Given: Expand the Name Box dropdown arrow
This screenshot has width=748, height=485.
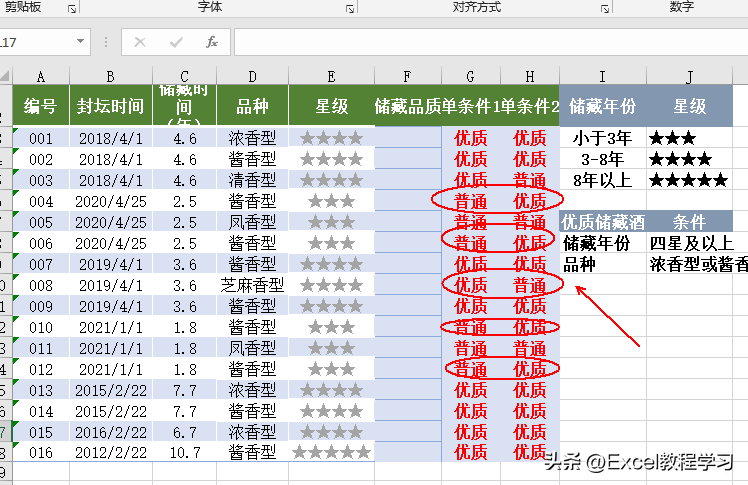Looking at the screenshot, I should coord(80,41).
